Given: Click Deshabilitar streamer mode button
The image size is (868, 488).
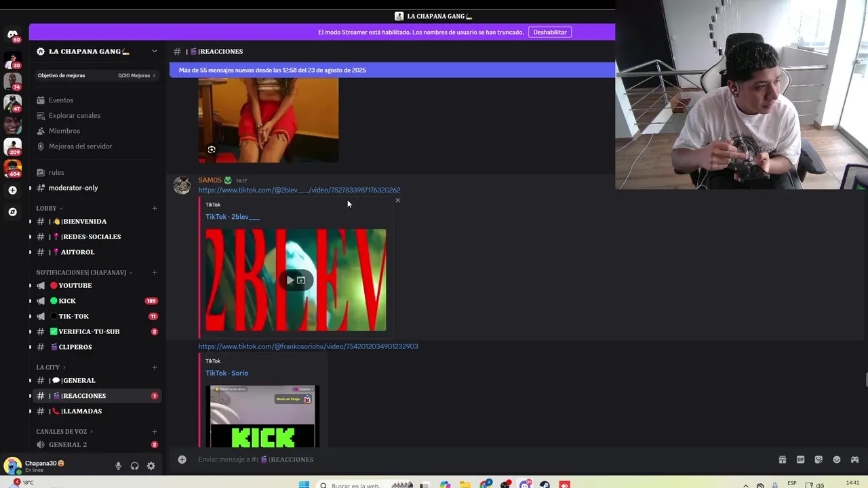Looking at the screenshot, I should tap(549, 32).
